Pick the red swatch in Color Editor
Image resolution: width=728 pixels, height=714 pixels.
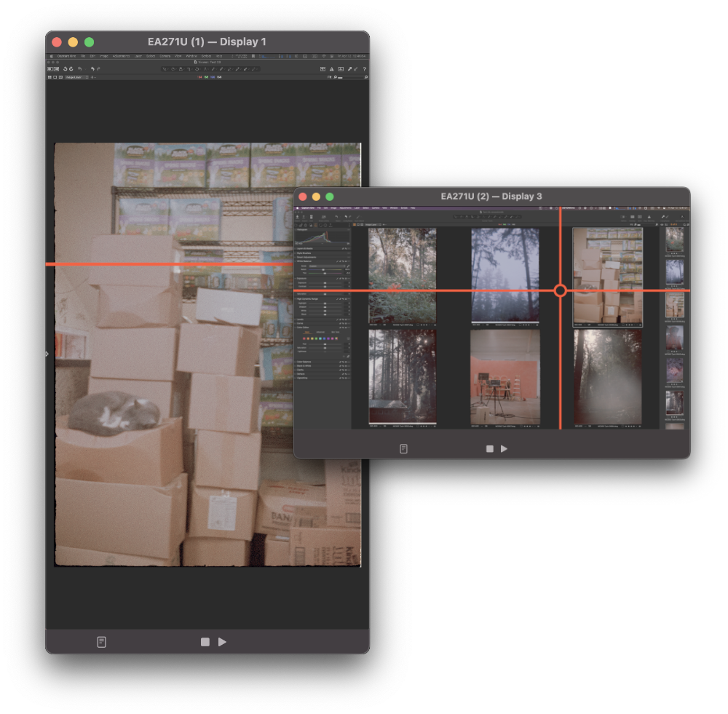pos(303,338)
